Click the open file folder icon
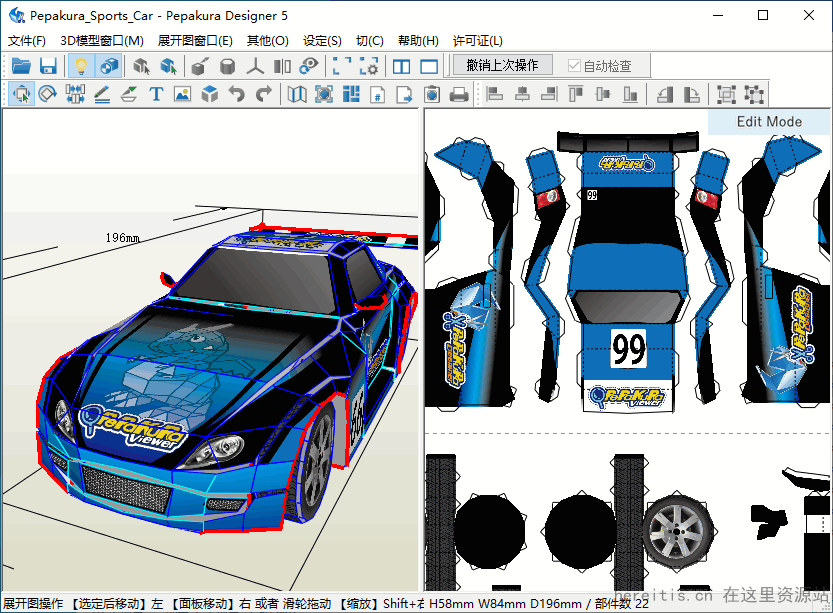 click(21, 66)
